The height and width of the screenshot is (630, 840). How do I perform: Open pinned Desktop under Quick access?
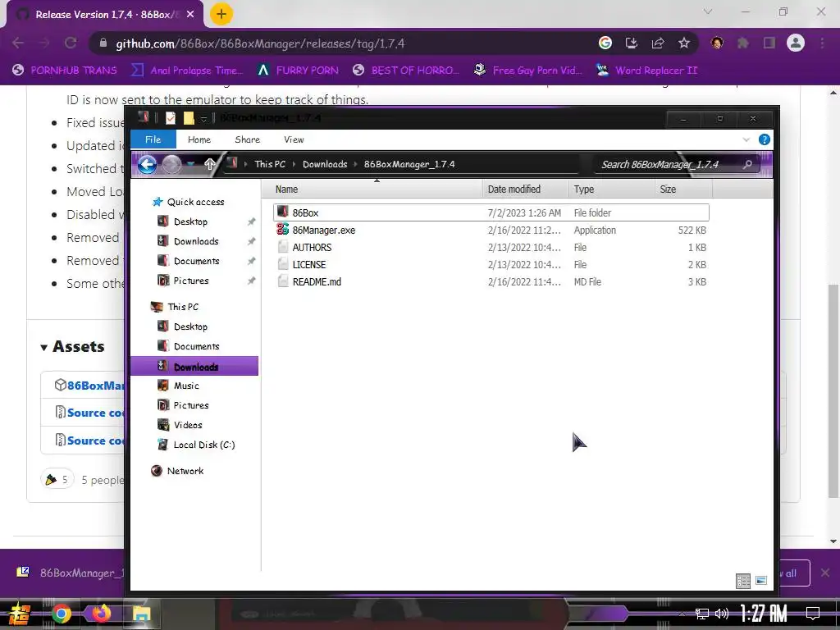pos(190,221)
